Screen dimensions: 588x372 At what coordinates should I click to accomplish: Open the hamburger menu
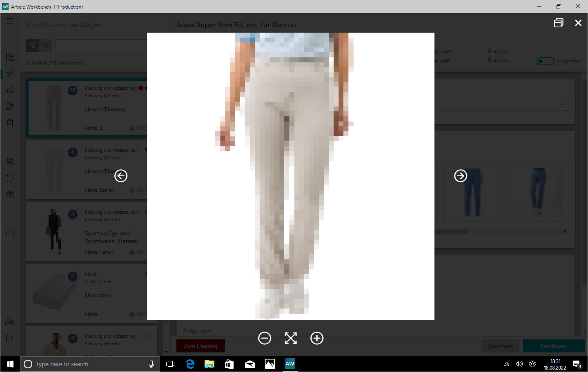tap(10, 21)
